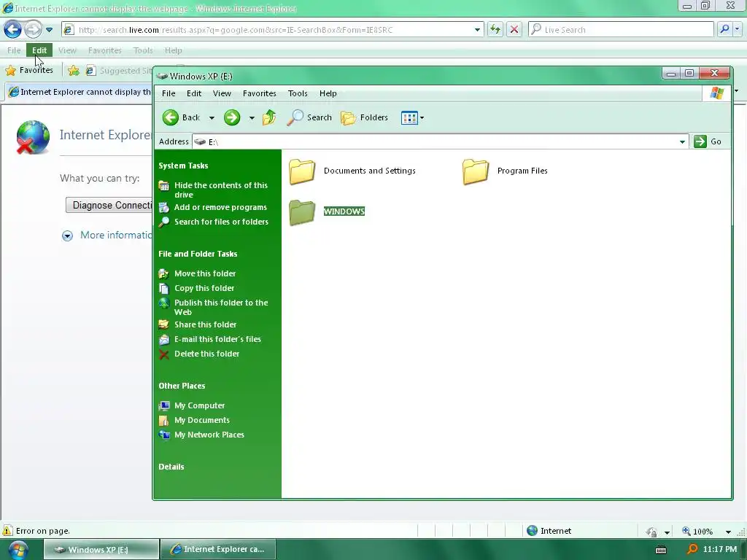Go to My Documents in Other Places

(x=202, y=420)
